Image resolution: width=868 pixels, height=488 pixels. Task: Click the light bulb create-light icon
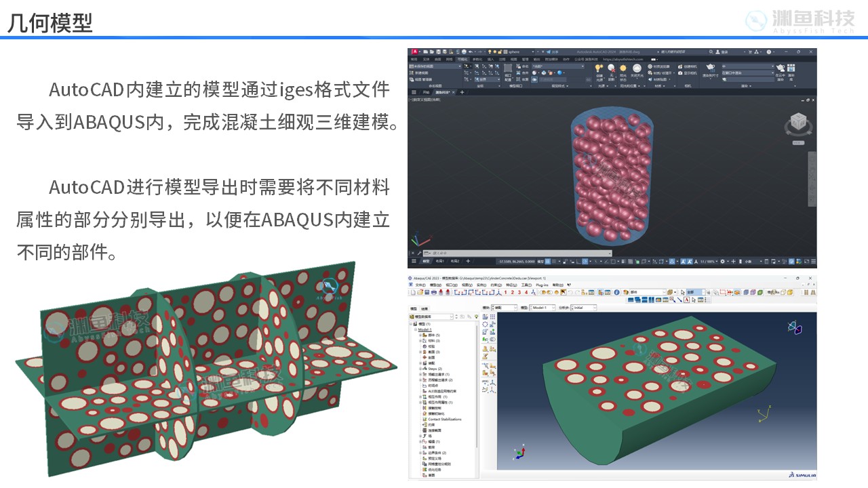pos(598,68)
